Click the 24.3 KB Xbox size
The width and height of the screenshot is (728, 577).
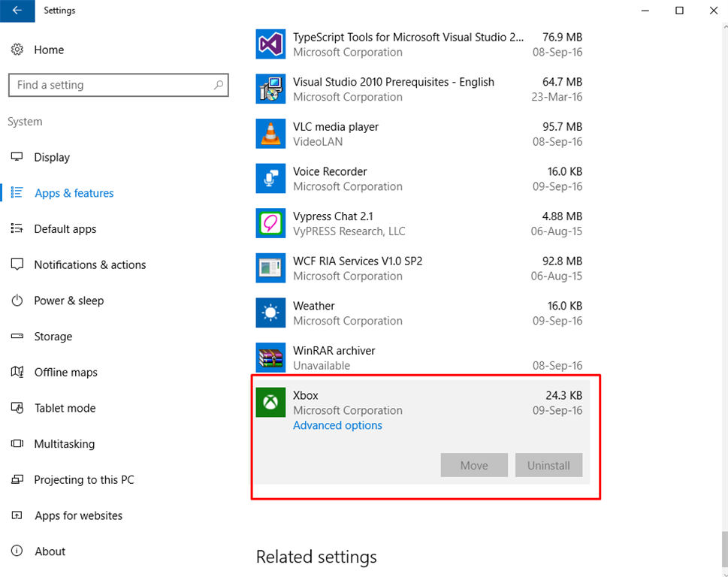click(563, 395)
